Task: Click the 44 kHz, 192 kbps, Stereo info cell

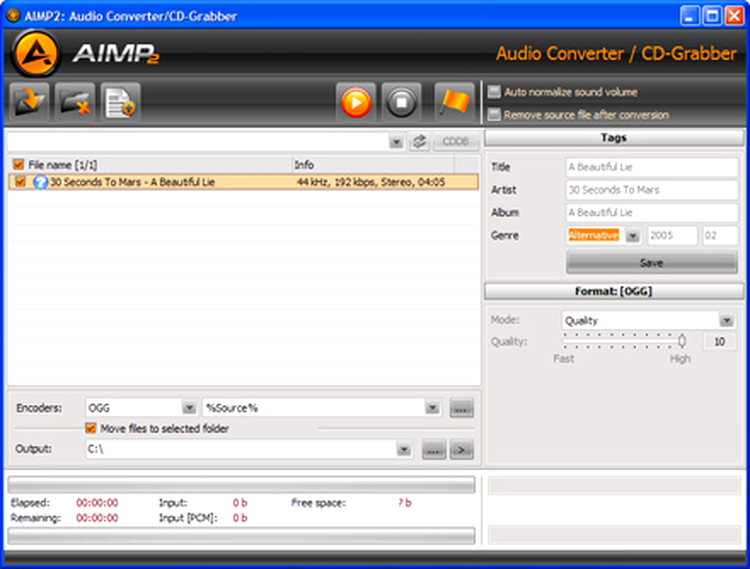Action: 371,182
